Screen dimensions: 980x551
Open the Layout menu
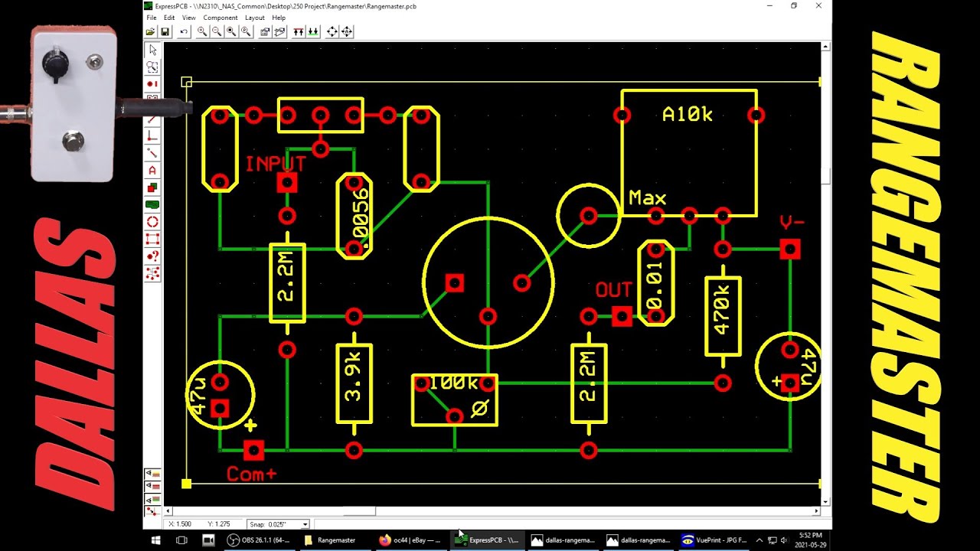pyautogui.click(x=255, y=17)
